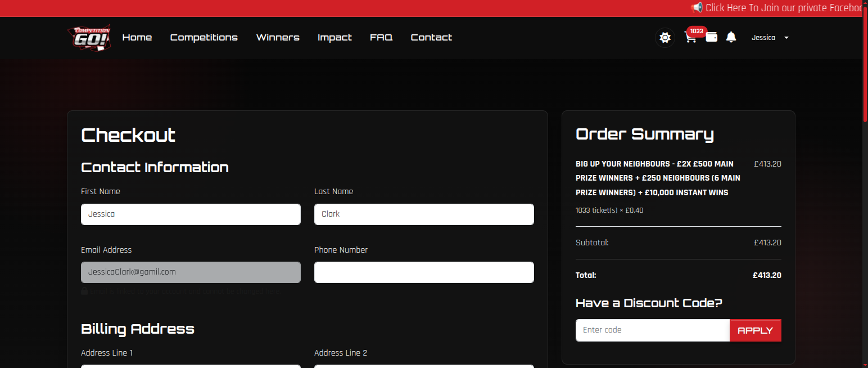Click the empty Phone Number field
Image resolution: width=868 pixels, height=368 pixels.
point(424,272)
